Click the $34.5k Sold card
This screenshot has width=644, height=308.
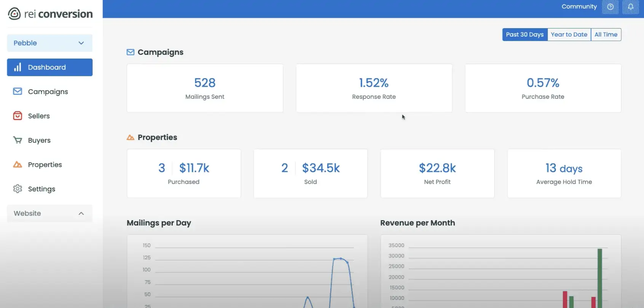(x=311, y=173)
